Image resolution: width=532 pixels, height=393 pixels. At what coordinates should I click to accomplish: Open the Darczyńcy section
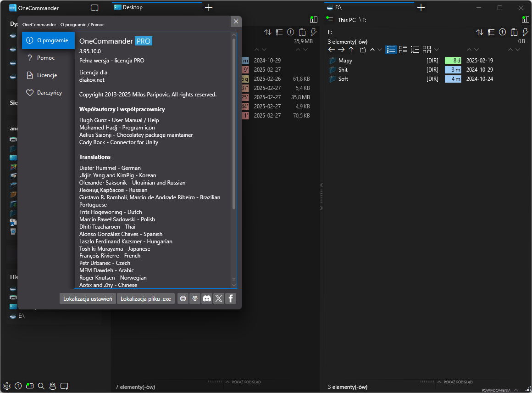click(x=48, y=92)
